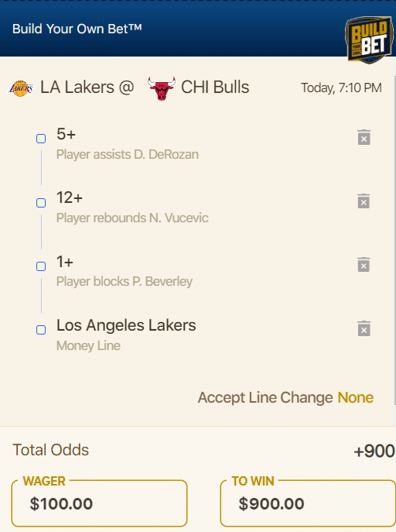Click the +900 Total Odds value
Viewport: 396px width, 532px height.
[374, 451]
